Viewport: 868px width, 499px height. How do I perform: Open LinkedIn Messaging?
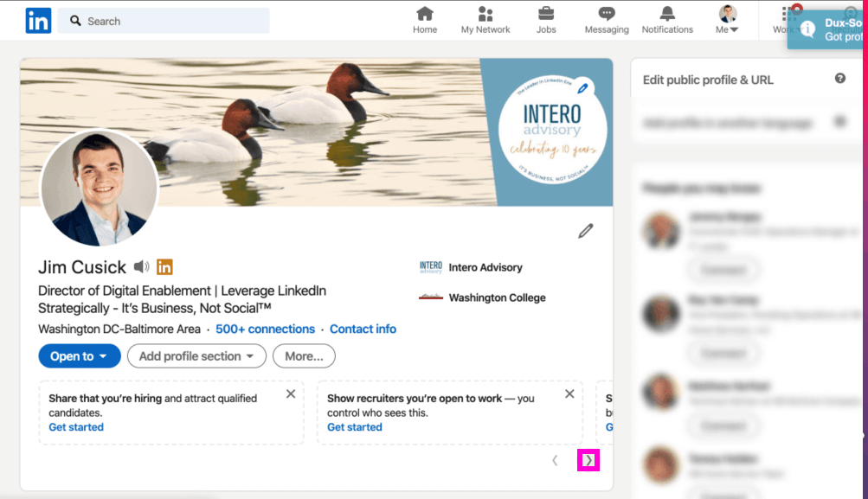606,20
